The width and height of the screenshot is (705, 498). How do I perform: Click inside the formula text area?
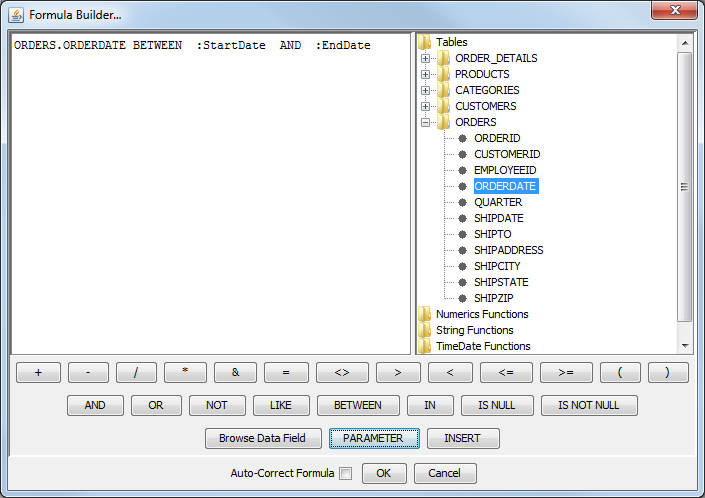click(x=210, y=200)
